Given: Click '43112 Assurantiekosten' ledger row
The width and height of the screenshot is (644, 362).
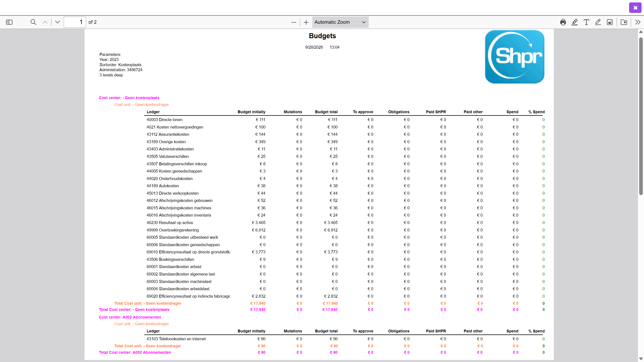Looking at the screenshot, I should point(345,134).
